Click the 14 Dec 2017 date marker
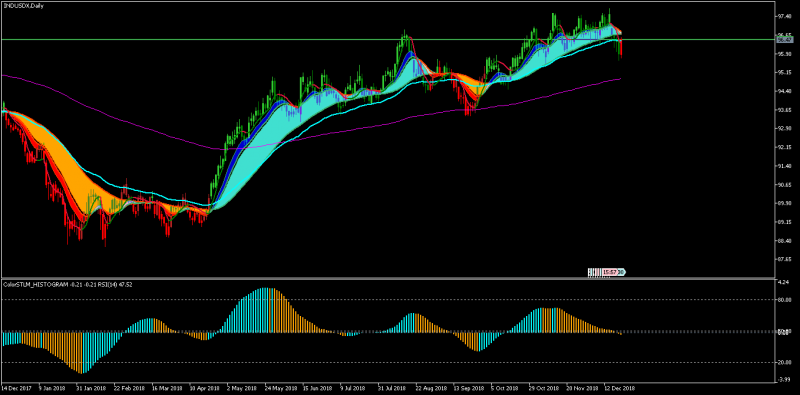Viewport: 800px width, 395px height. tap(16, 388)
